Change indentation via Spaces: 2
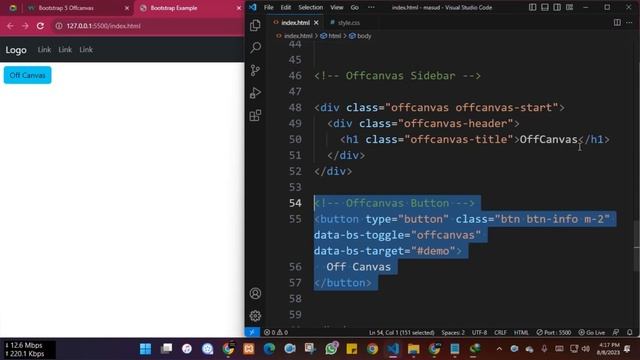The height and width of the screenshot is (360, 640). click(453, 332)
